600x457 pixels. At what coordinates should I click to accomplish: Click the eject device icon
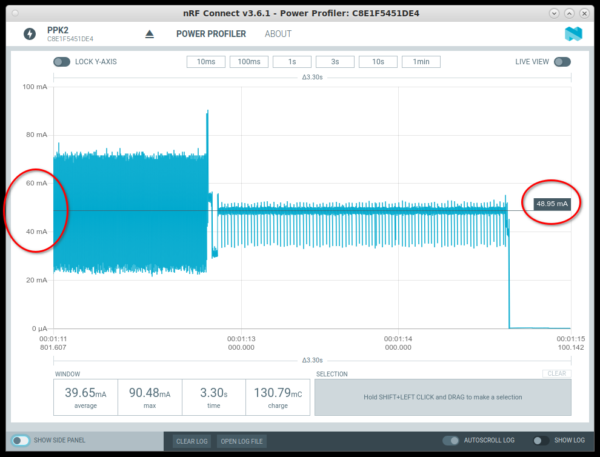pos(150,34)
